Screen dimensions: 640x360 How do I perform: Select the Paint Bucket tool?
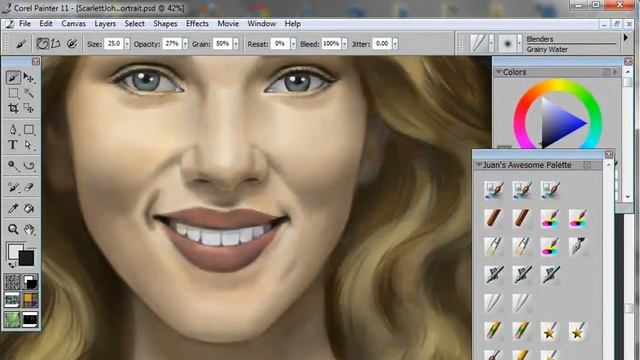pyautogui.click(x=29, y=209)
